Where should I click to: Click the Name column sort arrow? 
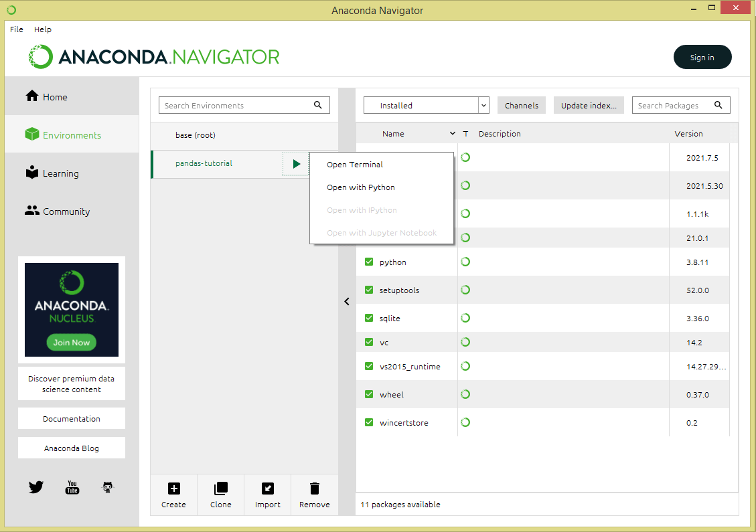[452, 133]
